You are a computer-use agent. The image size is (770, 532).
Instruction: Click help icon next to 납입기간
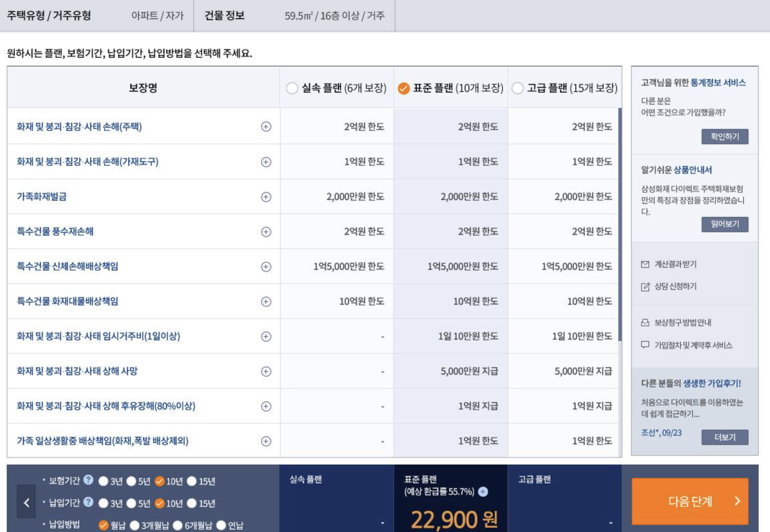coord(88,502)
